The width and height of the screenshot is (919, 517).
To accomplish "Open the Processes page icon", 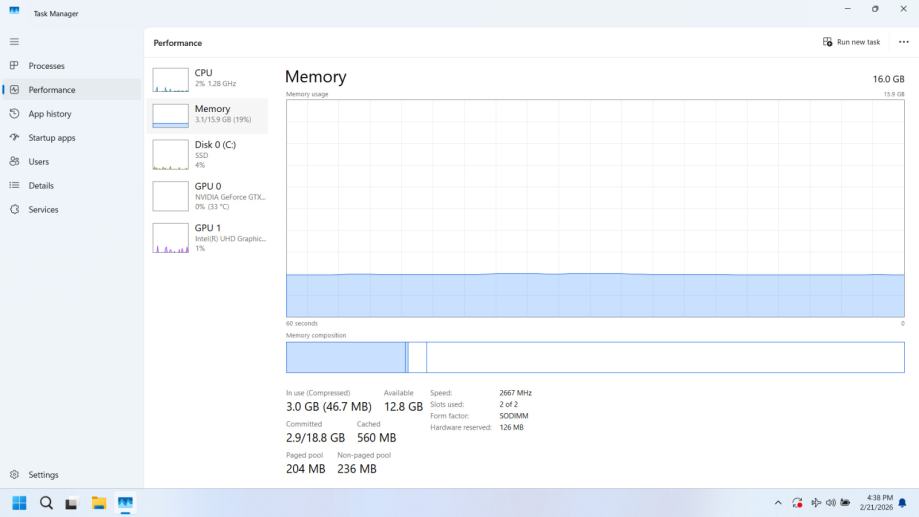I will point(14,66).
